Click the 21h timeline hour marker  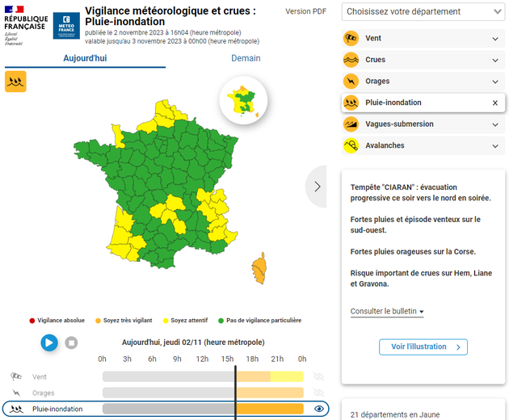277,359
